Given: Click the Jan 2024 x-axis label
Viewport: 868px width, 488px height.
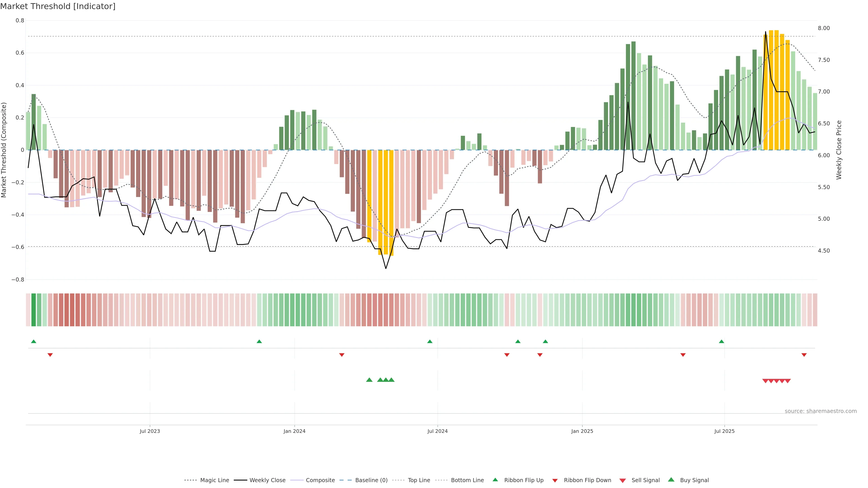Looking at the screenshot, I should tap(294, 431).
